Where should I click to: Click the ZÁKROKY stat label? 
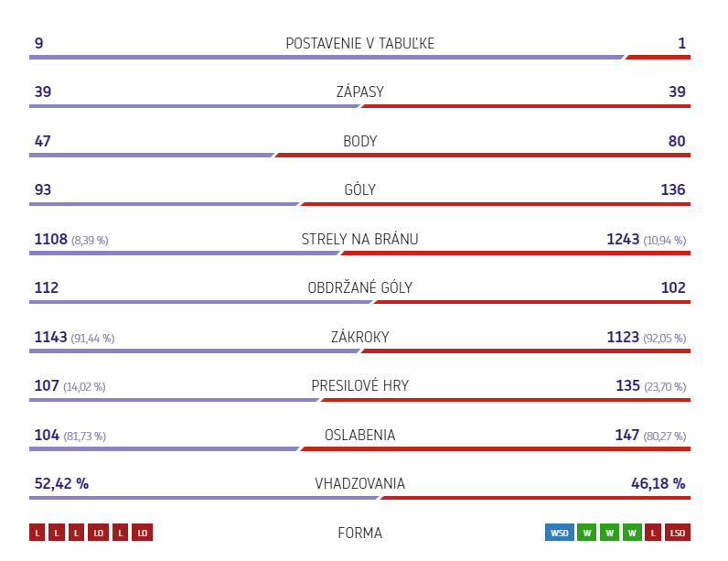359,337
